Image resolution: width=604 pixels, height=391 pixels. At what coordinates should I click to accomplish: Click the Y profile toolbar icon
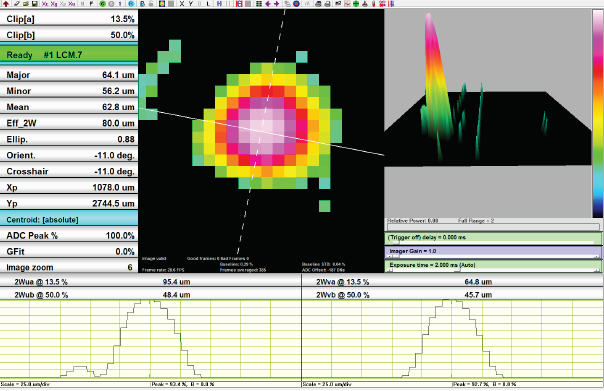point(191,4)
